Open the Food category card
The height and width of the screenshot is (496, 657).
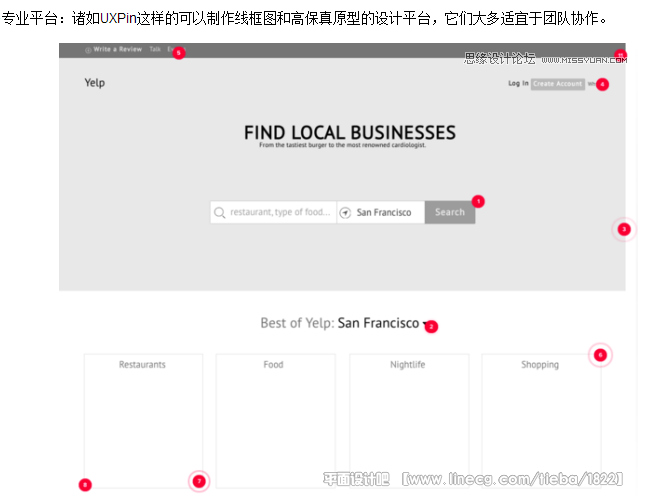(x=275, y=421)
